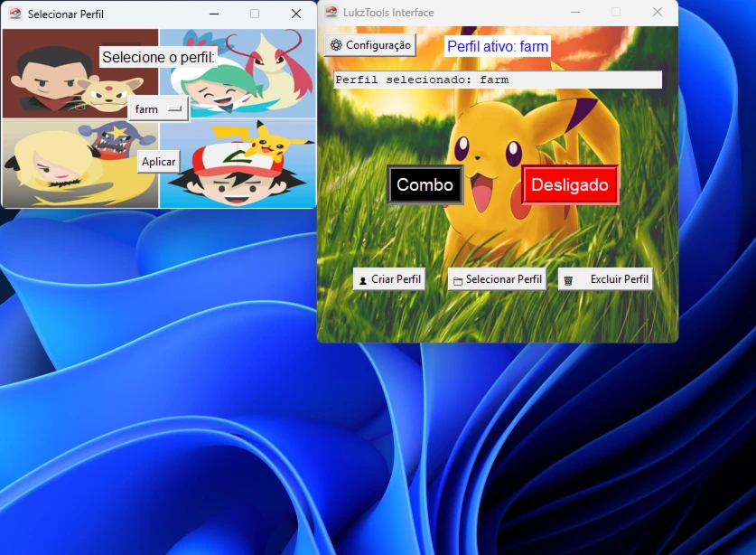
Task: Close the Selecionar Perfil window
Action: 296,14
